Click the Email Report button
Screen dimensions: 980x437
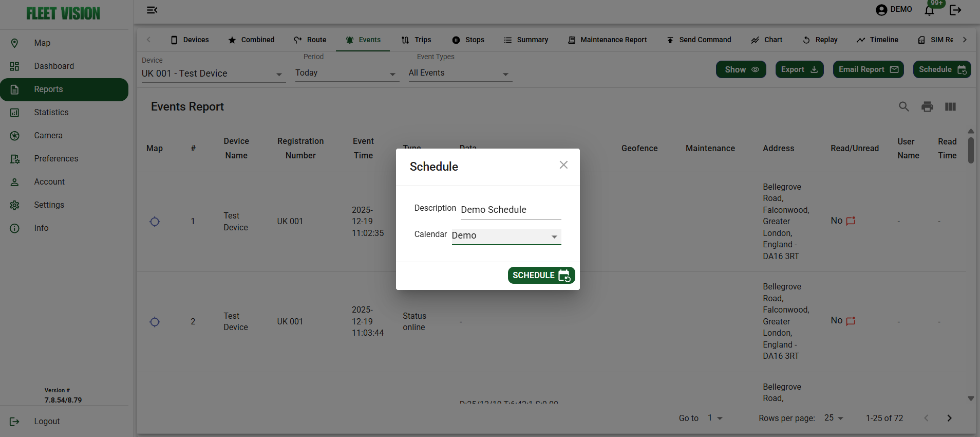[x=869, y=69]
